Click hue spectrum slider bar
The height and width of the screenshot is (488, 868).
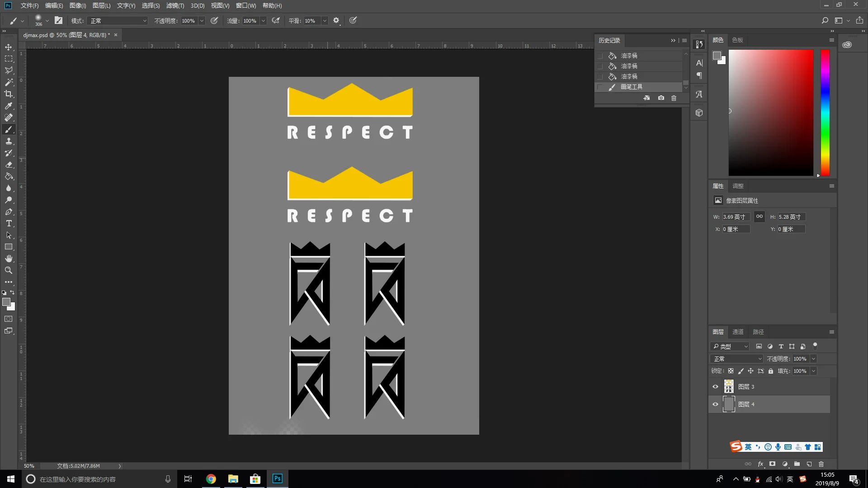(825, 113)
